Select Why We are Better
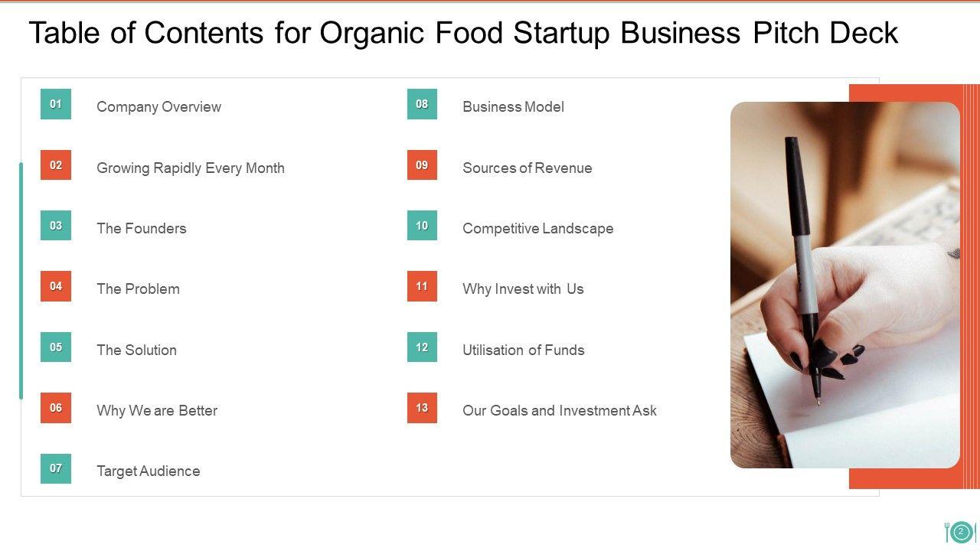 tap(157, 411)
